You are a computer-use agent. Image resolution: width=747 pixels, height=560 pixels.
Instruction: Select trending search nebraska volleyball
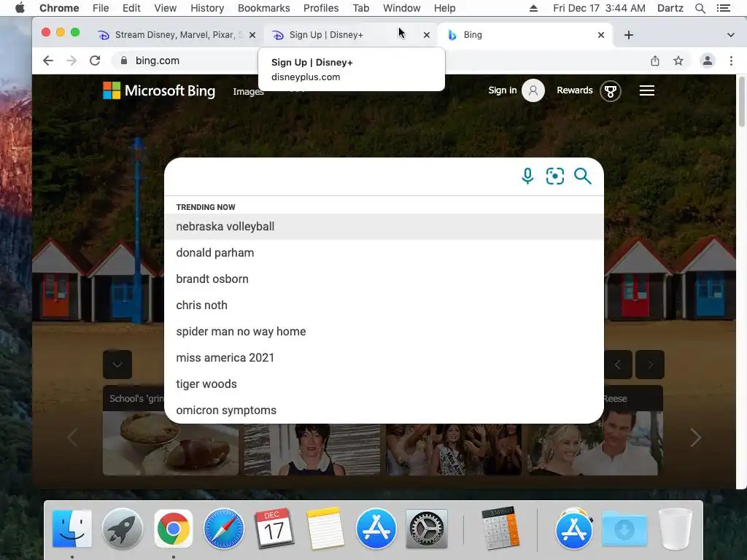(384, 227)
